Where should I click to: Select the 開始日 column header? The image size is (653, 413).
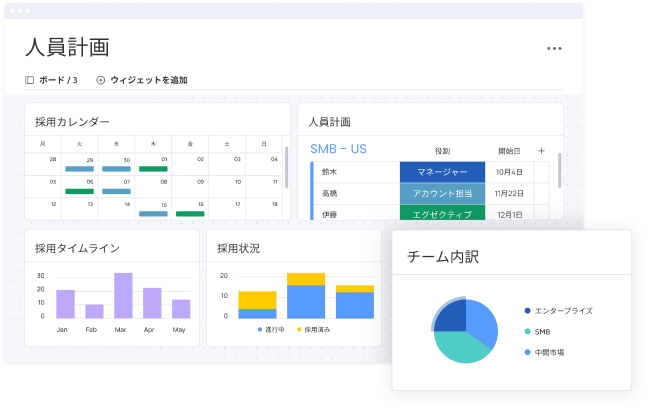click(x=509, y=151)
